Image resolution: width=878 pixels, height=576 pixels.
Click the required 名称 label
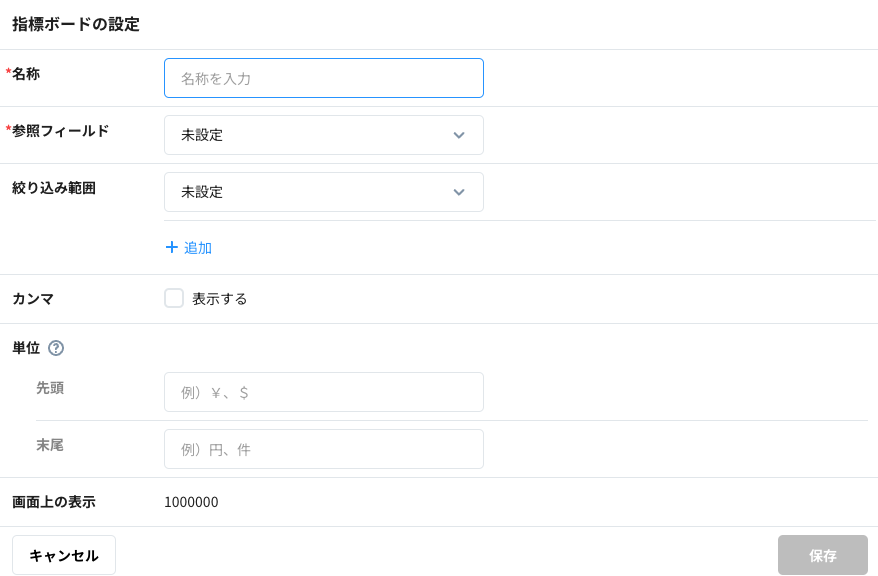[x=26, y=74]
